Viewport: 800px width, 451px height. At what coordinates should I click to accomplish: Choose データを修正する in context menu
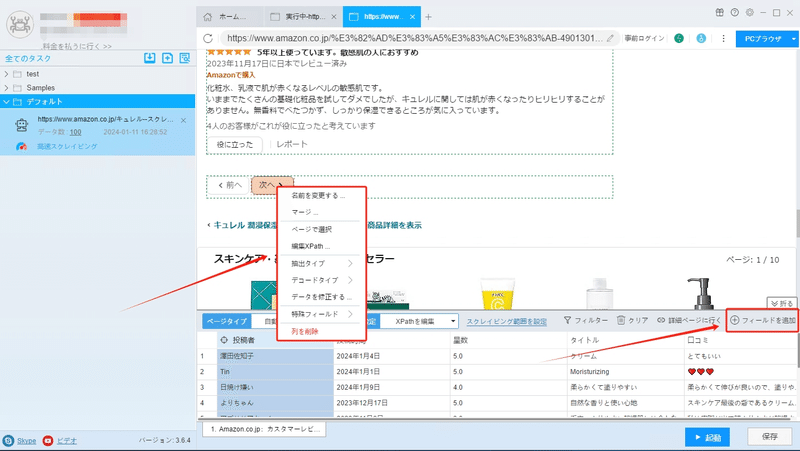321,297
